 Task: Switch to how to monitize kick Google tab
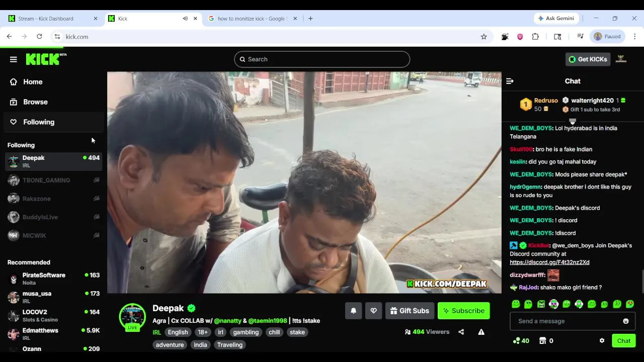[x=253, y=19]
